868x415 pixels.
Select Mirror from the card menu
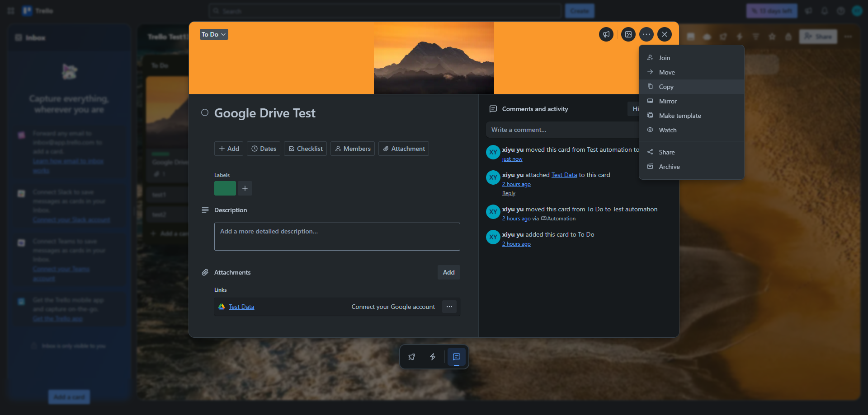click(692, 101)
